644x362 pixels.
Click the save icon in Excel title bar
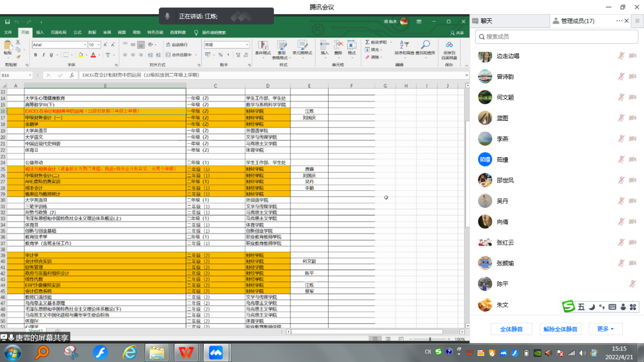pyautogui.click(x=8, y=22)
